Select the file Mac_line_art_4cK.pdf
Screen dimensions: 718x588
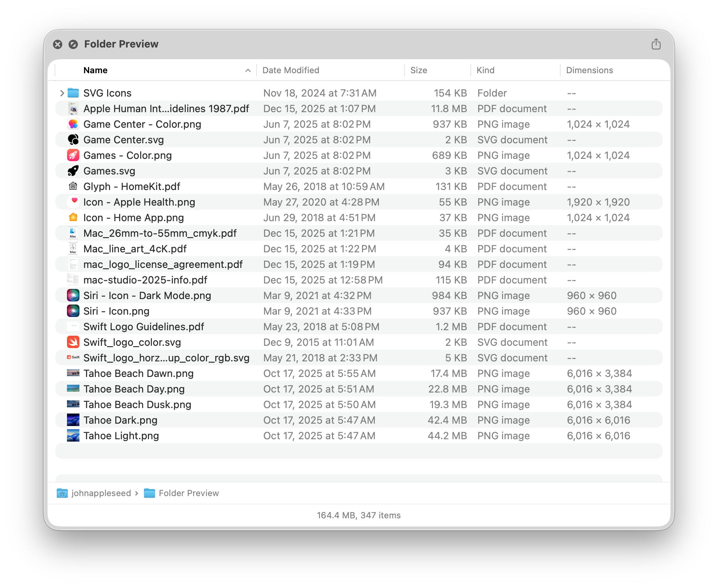[135, 249]
